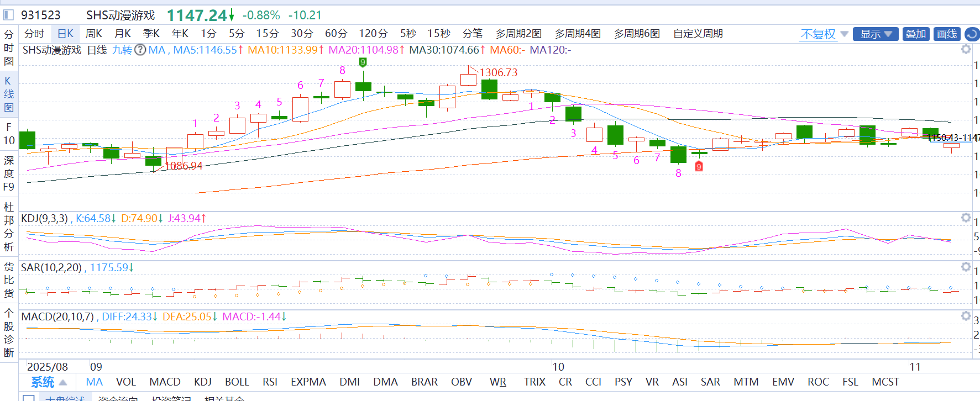This screenshot has height=401, width=980.
Task: Select MACD indicator in bottom bar
Action: 165,382
